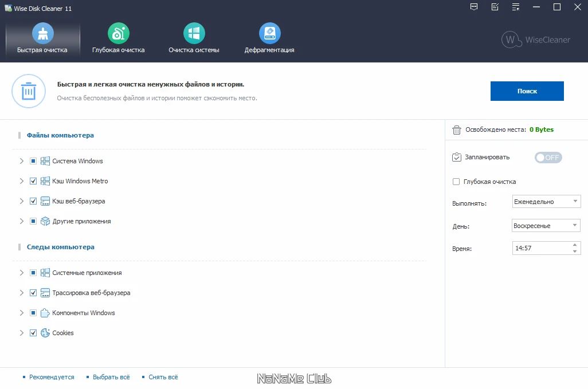This screenshot has width=588, height=389.
Task: Click the Компоненты Windows puzzle icon
Action: point(45,313)
